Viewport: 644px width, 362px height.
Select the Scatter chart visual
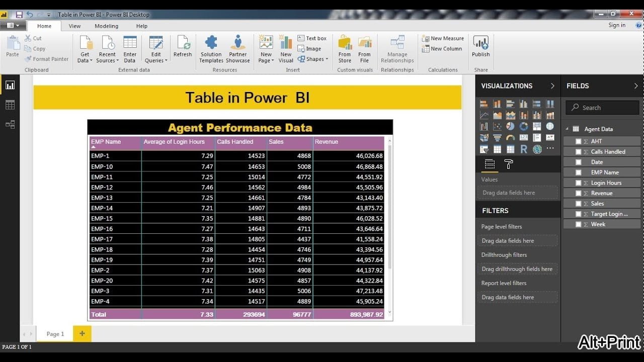point(497,126)
